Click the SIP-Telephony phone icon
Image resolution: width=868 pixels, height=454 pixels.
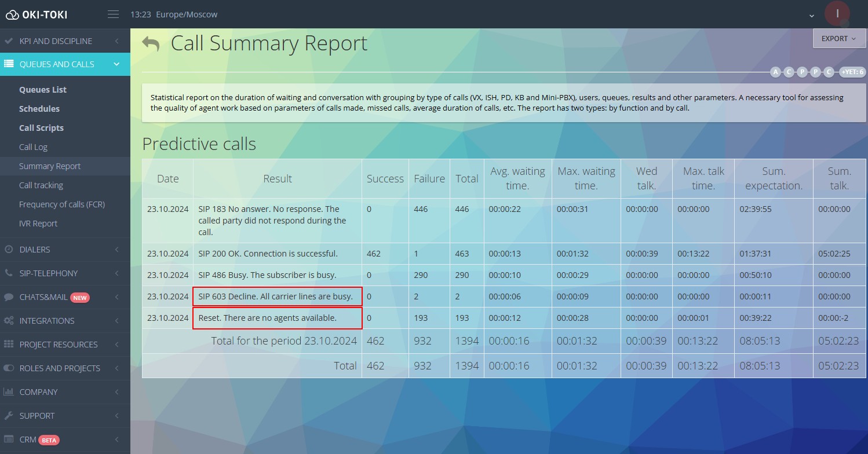coord(8,273)
